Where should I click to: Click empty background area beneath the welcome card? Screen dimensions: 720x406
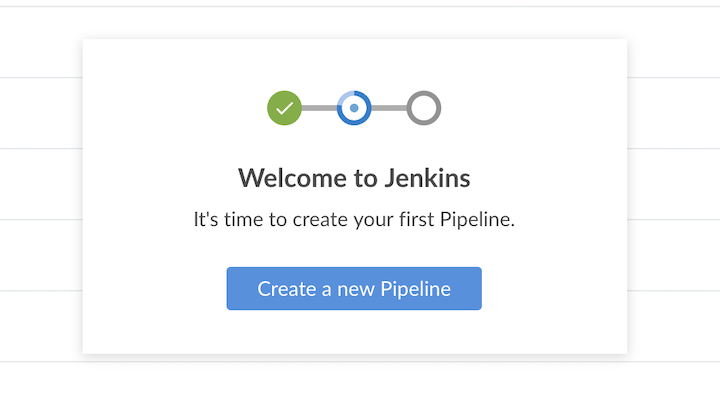point(354,384)
